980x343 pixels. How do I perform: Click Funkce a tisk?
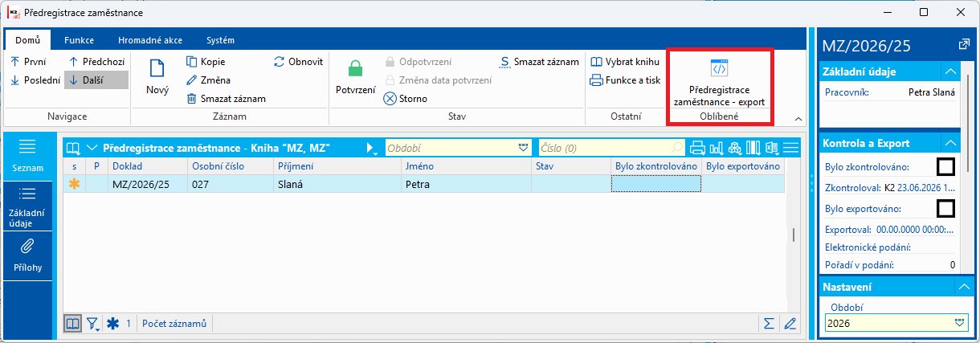(x=625, y=80)
